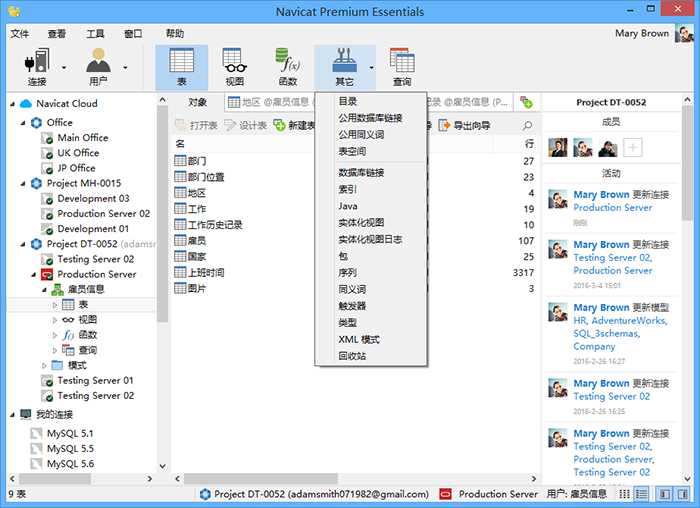Click the 雇员信息 schema icon in tree
The height and width of the screenshot is (508, 700).
point(57,289)
